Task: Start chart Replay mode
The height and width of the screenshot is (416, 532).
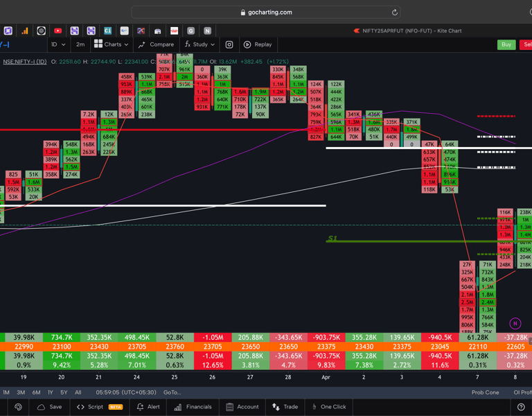Action: 258,44
